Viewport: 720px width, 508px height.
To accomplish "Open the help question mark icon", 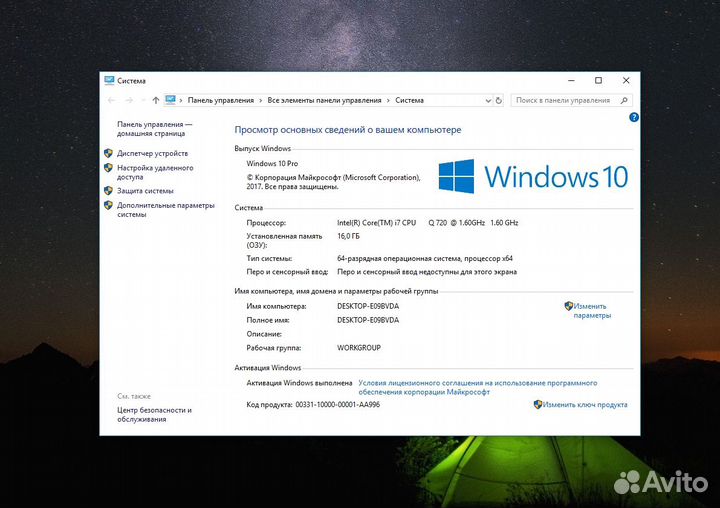I will [x=634, y=118].
